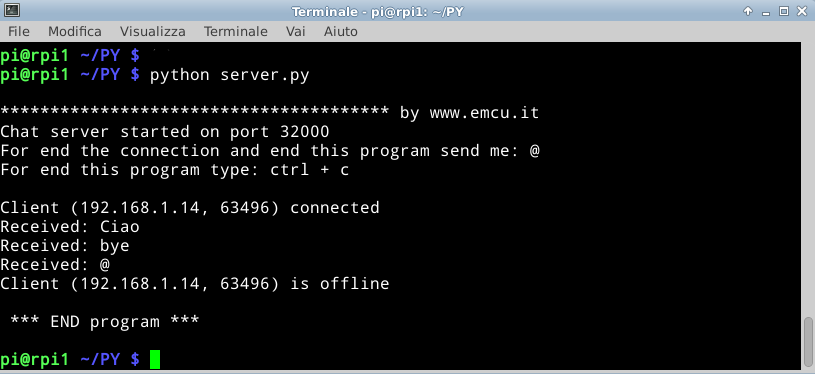Close the Terminale window
Viewport: 815px width, 374px height.
[802, 10]
